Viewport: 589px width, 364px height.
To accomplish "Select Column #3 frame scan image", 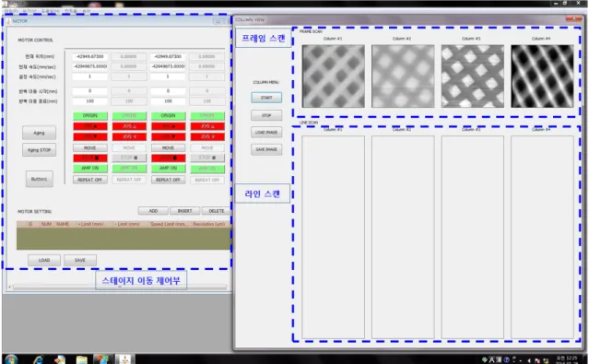I will pyautogui.click(x=472, y=76).
